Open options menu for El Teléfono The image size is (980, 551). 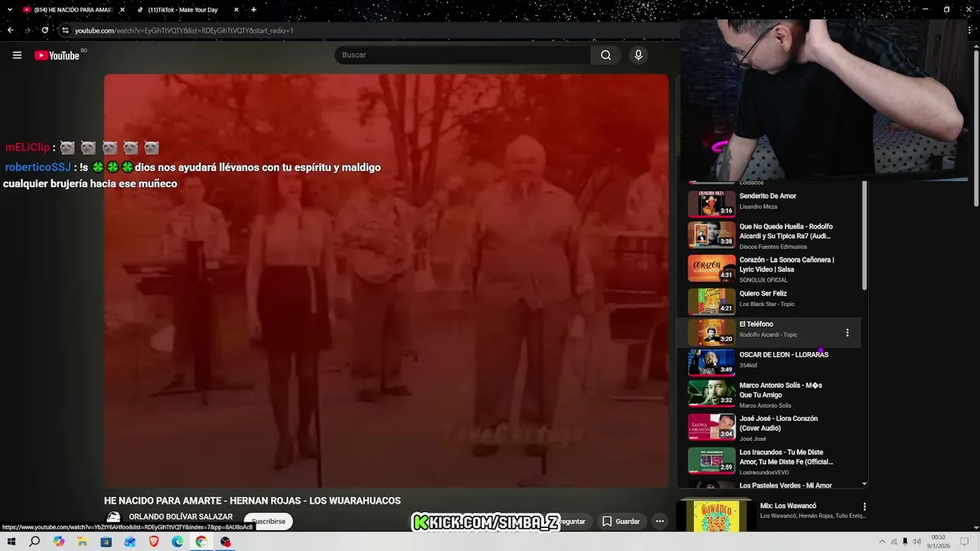(847, 332)
